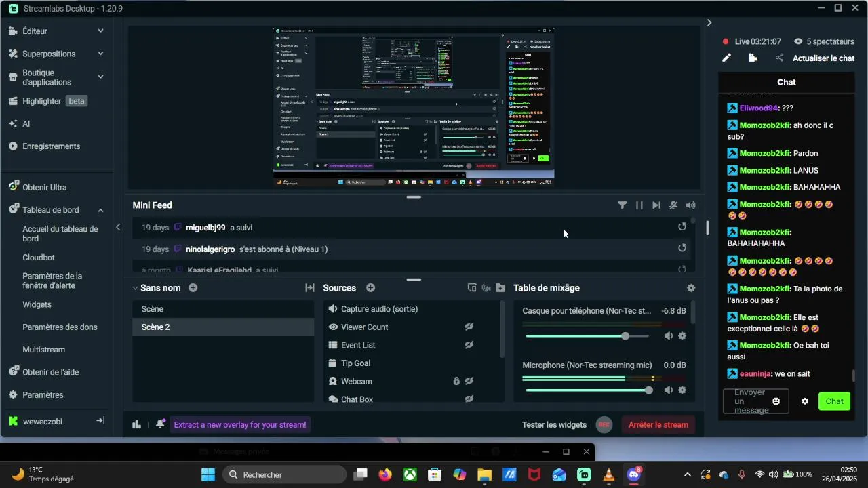Screen dimensions: 868x488
Task: Open Mini Feed filter funnel icon
Action: 622,205
